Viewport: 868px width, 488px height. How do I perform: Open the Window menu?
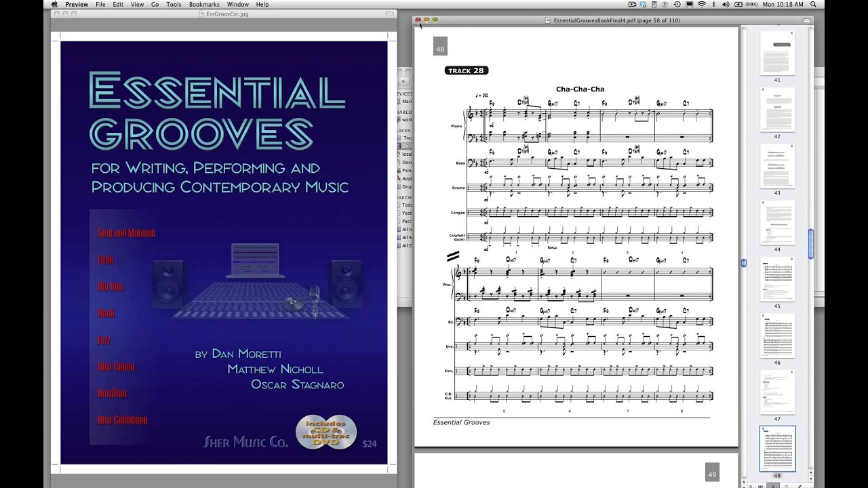[x=237, y=4]
